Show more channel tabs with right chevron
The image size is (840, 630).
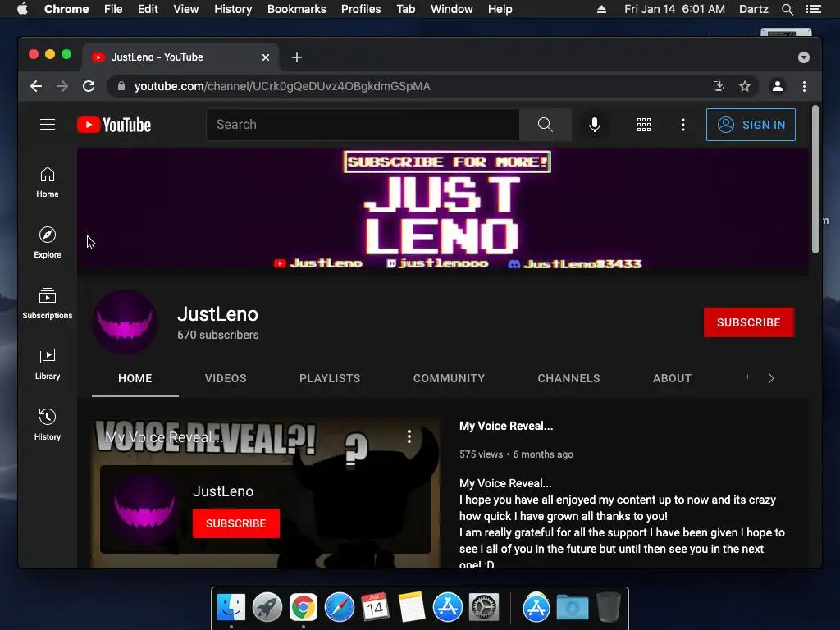[x=771, y=378]
